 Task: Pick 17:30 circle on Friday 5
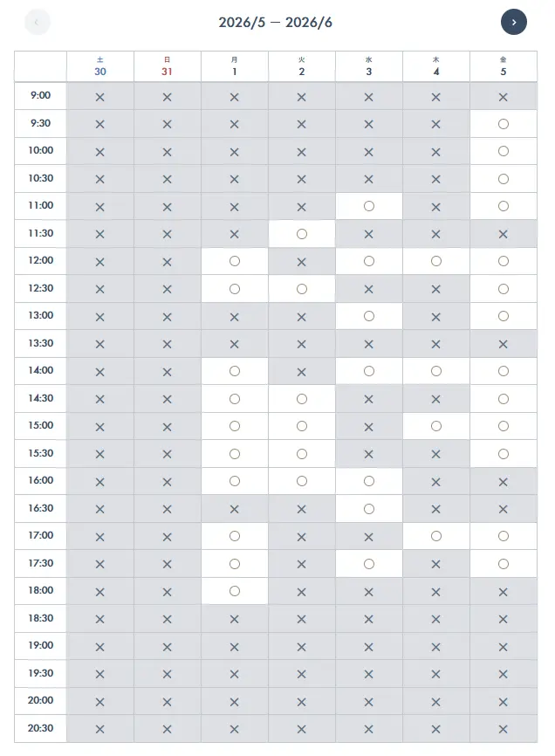[x=504, y=564]
